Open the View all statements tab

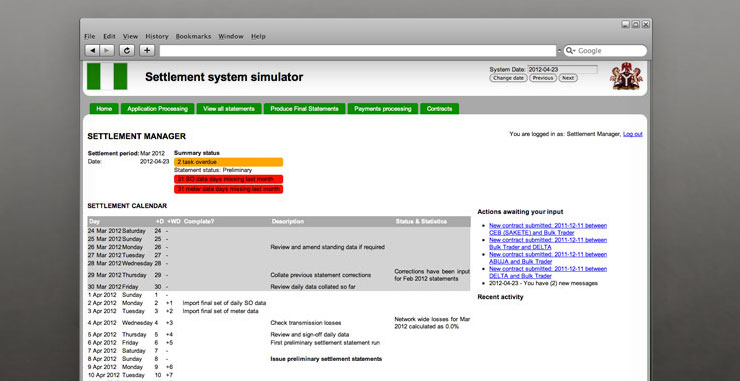tap(229, 109)
